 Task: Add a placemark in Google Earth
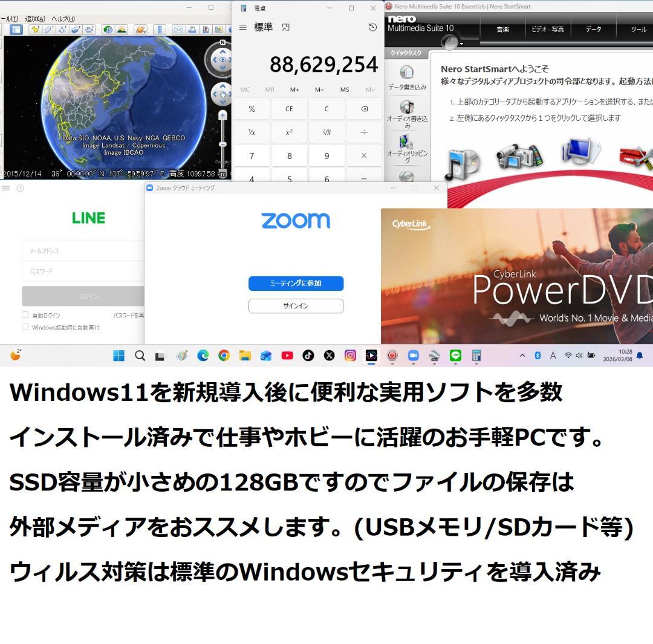pyautogui.click(x=36, y=30)
